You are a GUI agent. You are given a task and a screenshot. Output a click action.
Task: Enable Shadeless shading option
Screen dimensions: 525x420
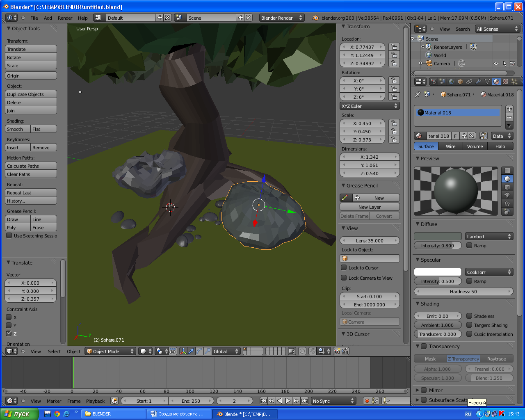(x=469, y=316)
